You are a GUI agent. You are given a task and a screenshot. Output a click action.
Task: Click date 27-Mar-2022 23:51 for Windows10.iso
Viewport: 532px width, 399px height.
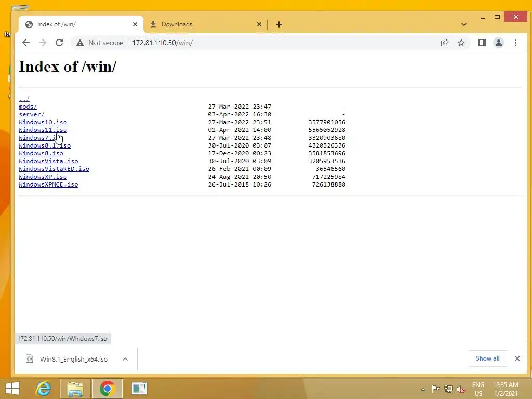240,122
